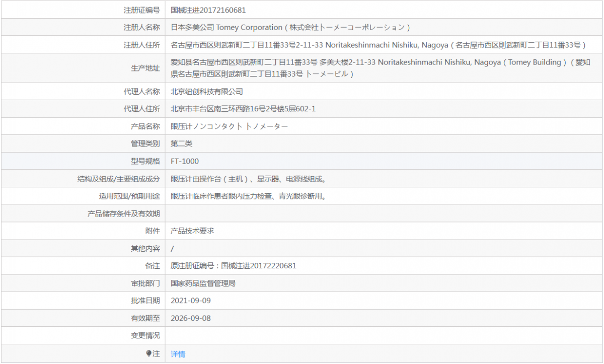Click the 代理人住所 label

[141, 108]
